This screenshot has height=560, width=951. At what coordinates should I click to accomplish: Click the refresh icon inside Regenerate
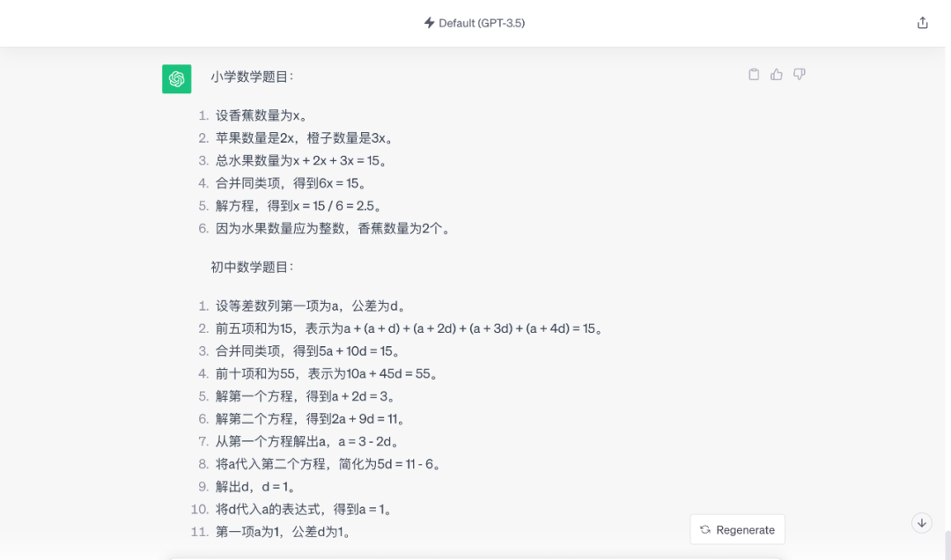click(x=705, y=529)
